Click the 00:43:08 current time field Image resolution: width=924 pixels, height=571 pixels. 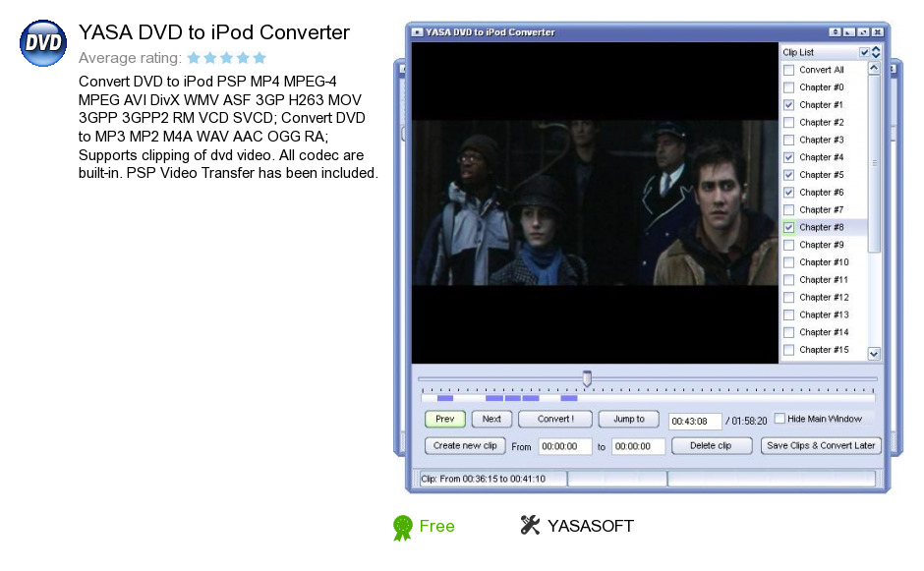[x=695, y=422]
